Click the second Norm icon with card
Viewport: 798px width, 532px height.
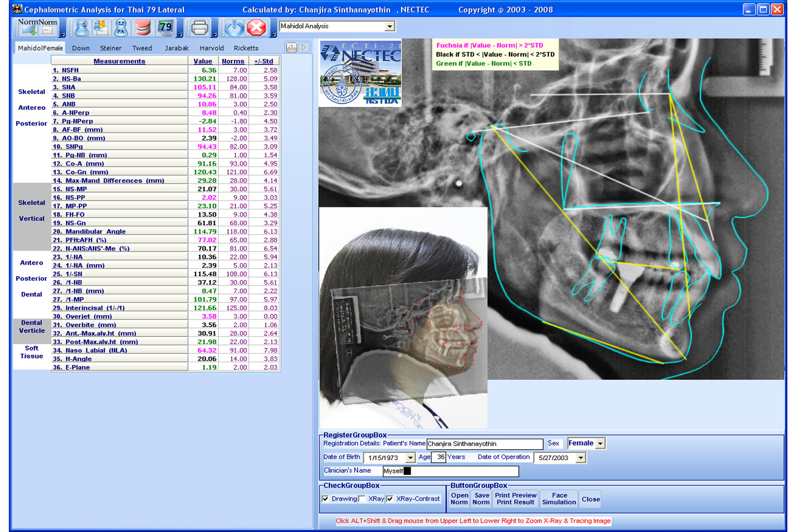click(47, 28)
